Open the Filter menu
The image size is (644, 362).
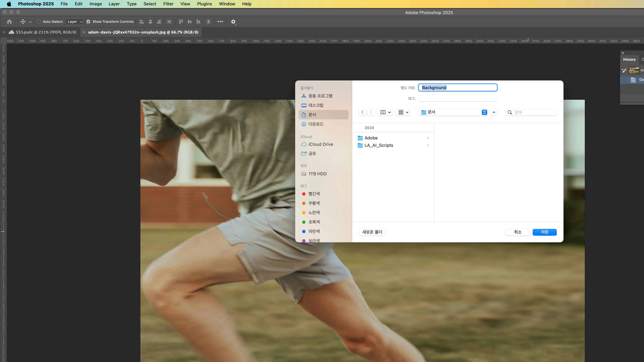[x=168, y=4]
